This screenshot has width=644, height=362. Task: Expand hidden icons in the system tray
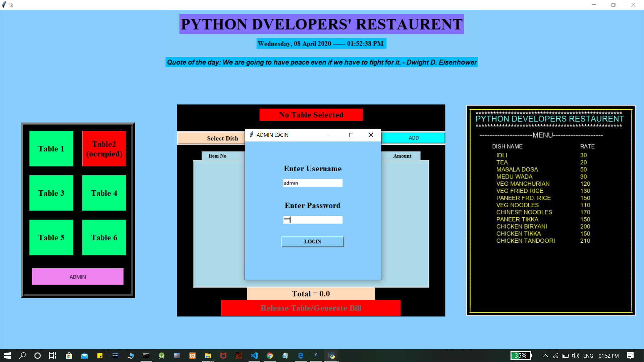[545, 356]
